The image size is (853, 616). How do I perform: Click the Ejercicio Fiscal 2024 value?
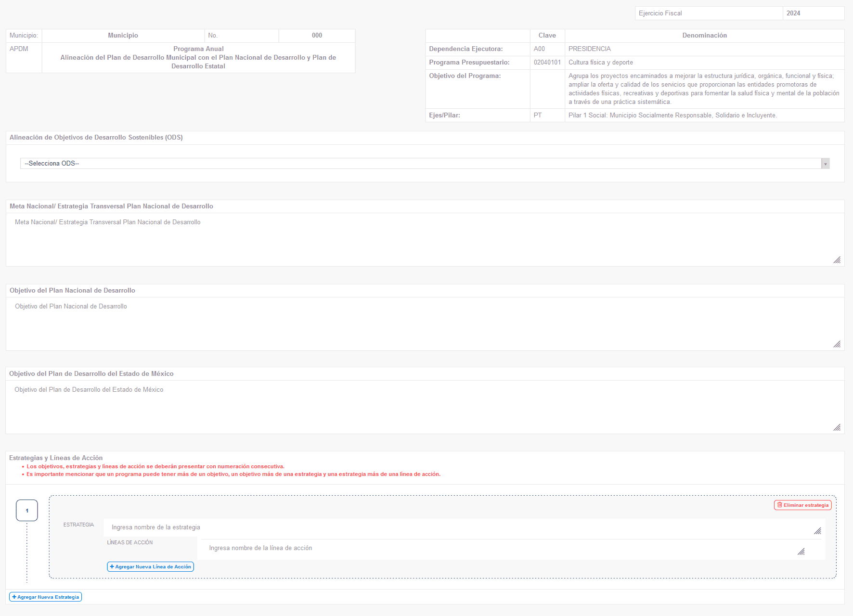tap(812, 13)
